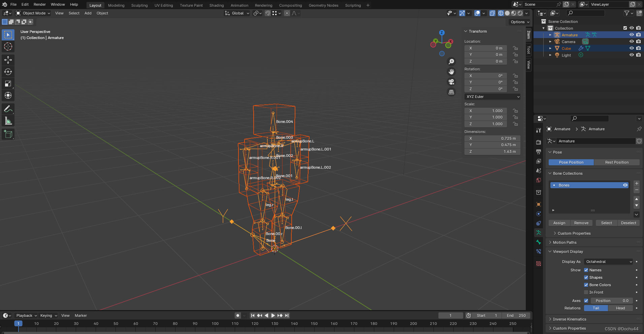
Task: Select the Rotate tool
Action: [8, 72]
